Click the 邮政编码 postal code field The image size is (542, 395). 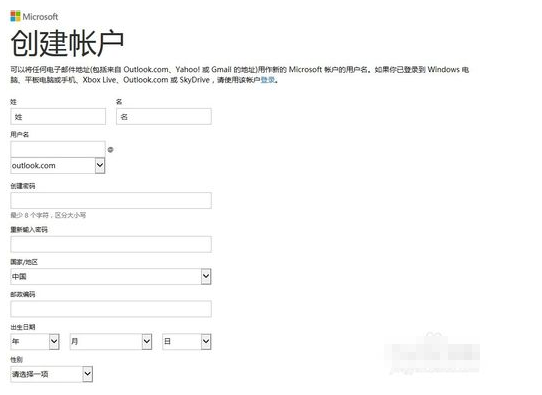pyautogui.click(x=111, y=309)
